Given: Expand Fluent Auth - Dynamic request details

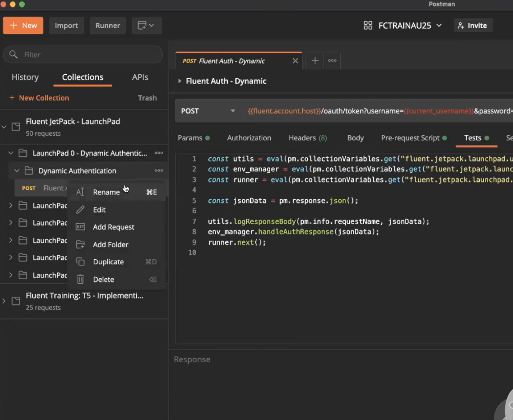Looking at the screenshot, I should [x=180, y=81].
